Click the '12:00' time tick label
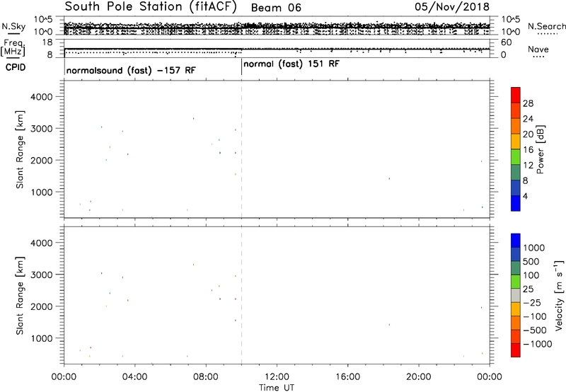The height and width of the screenshot is (392, 566). [277, 377]
